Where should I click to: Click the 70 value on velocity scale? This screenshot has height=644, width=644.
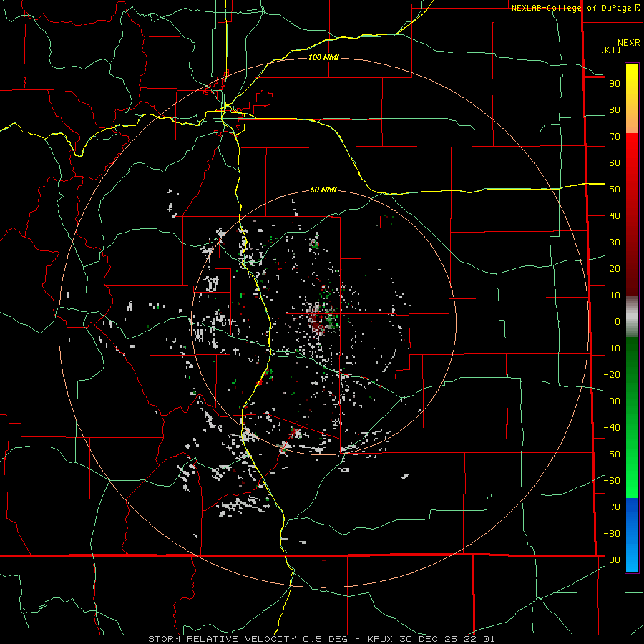click(x=615, y=137)
